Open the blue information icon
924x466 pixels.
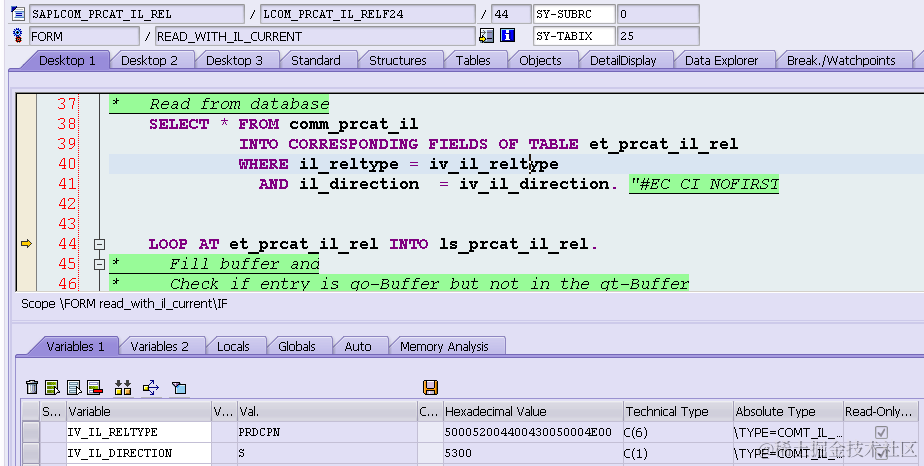coord(507,36)
